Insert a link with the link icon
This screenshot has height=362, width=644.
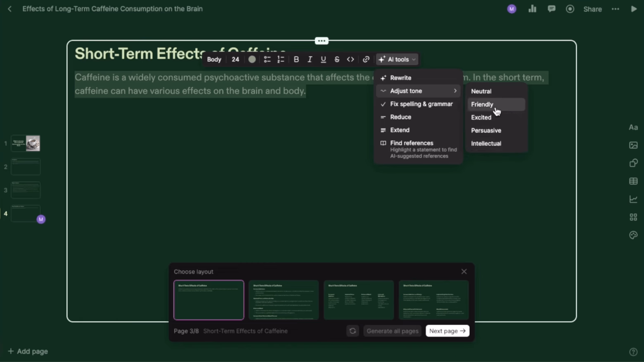366,60
